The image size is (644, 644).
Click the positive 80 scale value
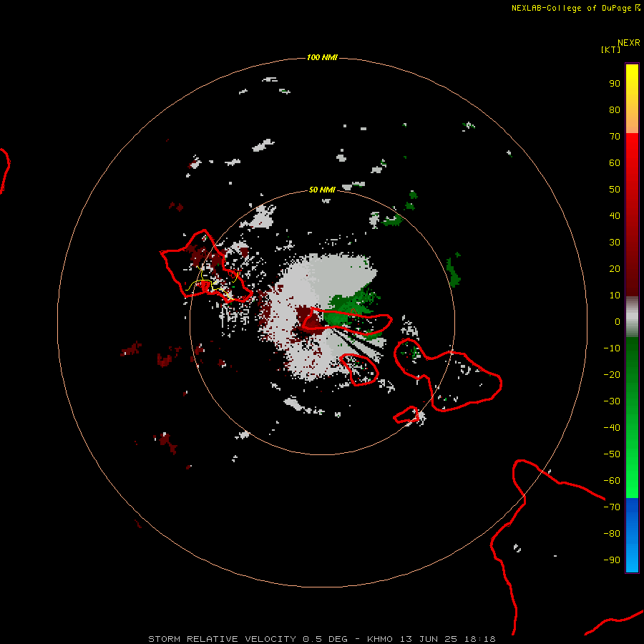(x=615, y=109)
